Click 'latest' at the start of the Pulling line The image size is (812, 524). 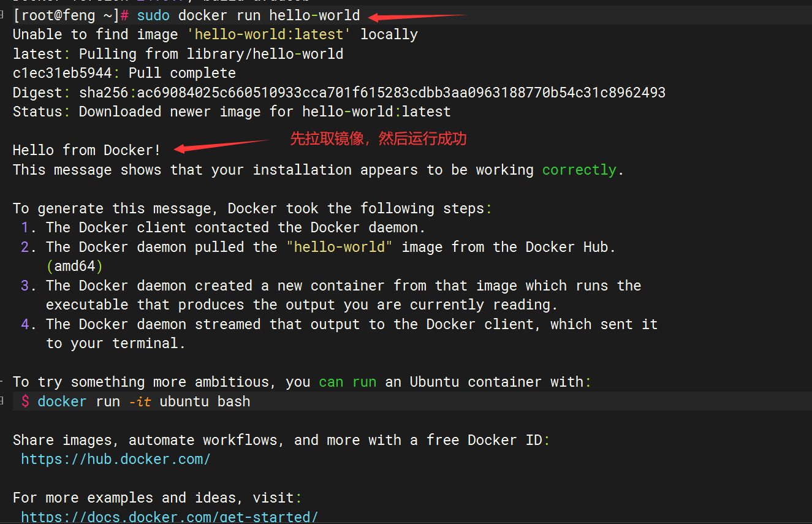37,54
